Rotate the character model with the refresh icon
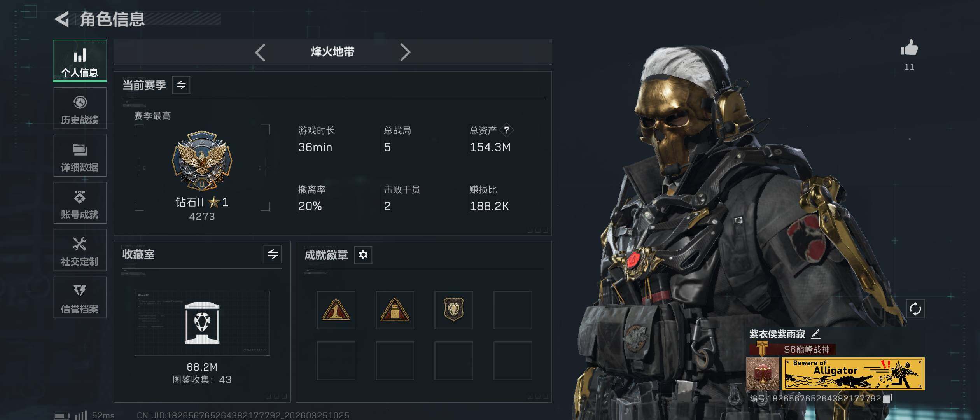Screen dimensions: 980x420 coord(915,309)
